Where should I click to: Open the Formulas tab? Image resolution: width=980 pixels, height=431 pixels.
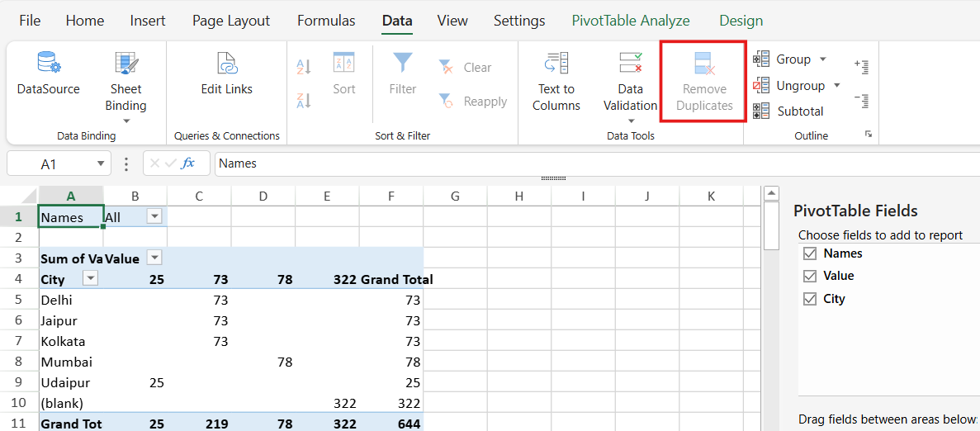point(326,21)
